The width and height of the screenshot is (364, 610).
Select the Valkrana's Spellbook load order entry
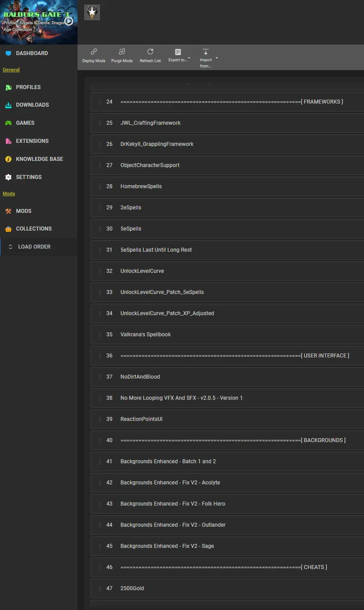[x=227, y=335]
